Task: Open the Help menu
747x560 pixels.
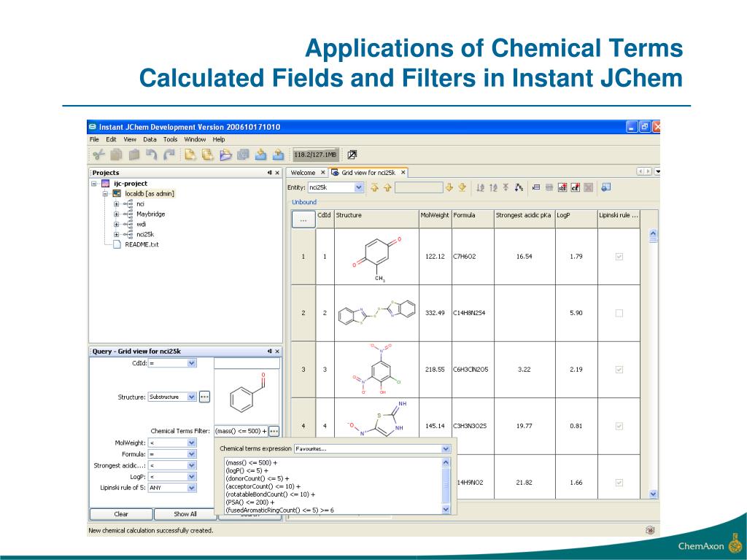Action: (219, 139)
